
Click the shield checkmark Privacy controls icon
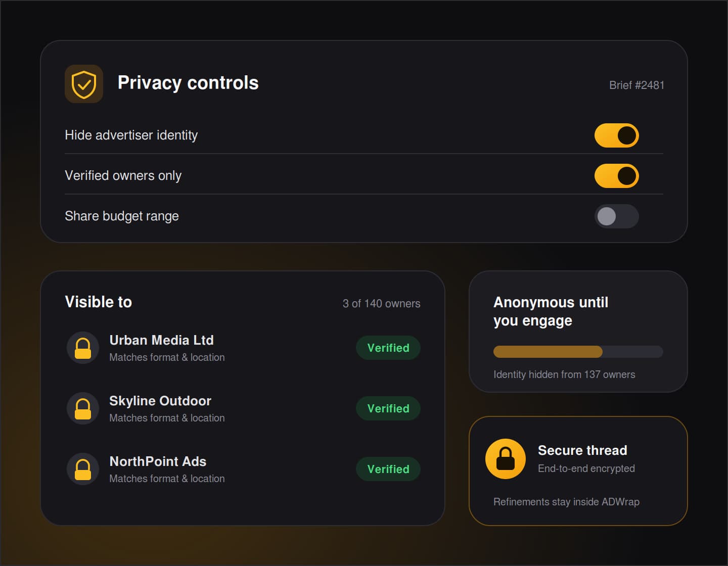tap(84, 84)
